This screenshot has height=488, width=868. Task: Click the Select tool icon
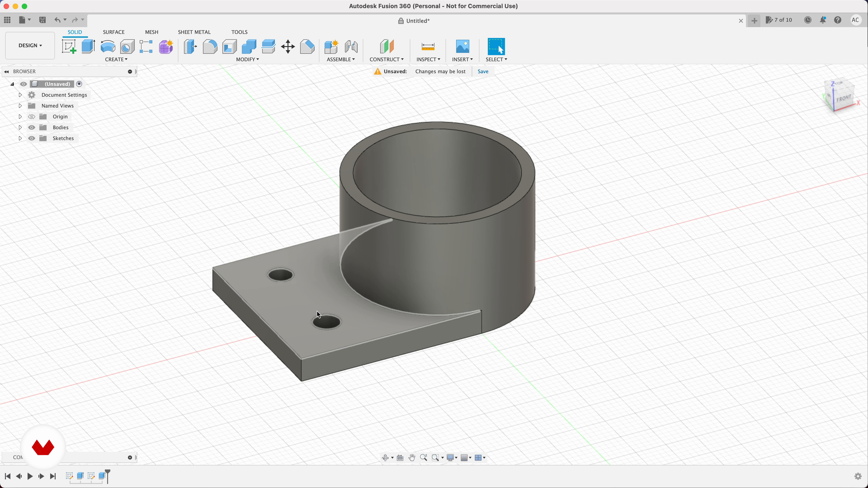tap(497, 47)
